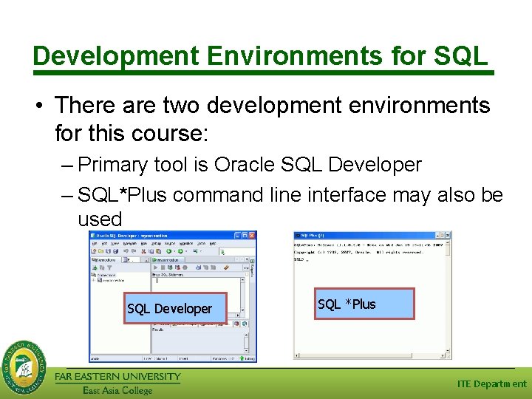The width and height of the screenshot is (532, 399).
Task: Expand Forward navigation history dropdown arrow
Action: tap(186, 251)
